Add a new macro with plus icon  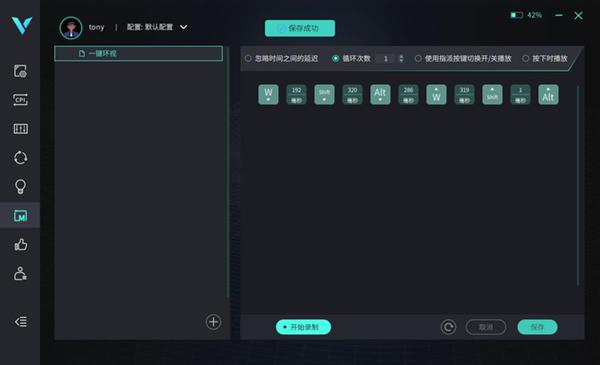click(213, 322)
